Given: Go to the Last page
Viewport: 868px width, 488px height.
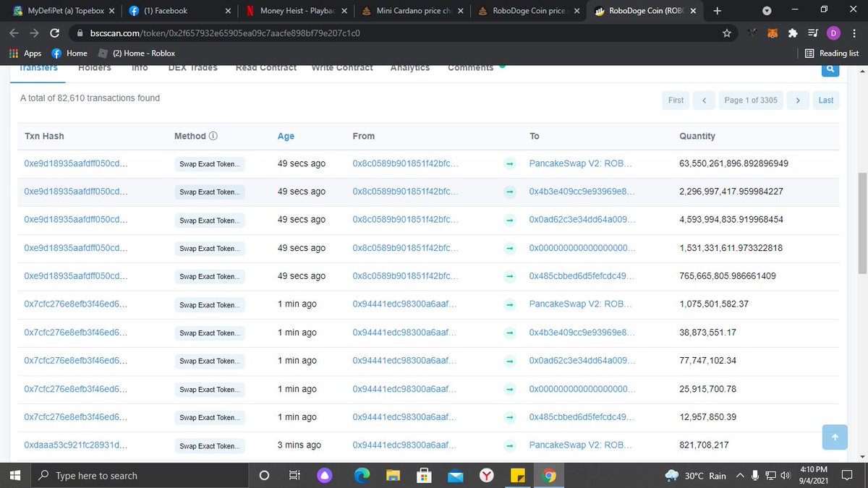Looking at the screenshot, I should (x=826, y=100).
